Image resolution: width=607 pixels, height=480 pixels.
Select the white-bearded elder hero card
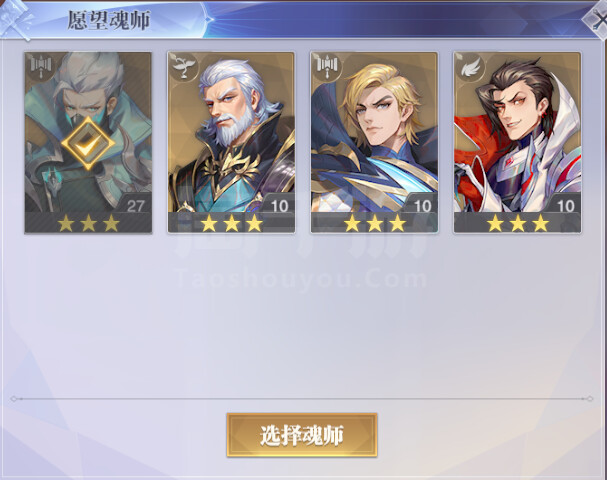tap(231, 142)
